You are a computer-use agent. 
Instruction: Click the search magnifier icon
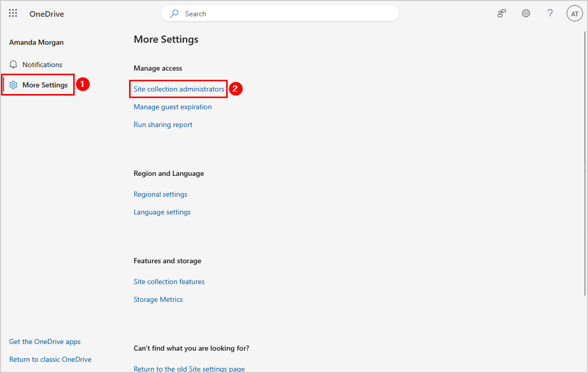click(x=174, y=14)
